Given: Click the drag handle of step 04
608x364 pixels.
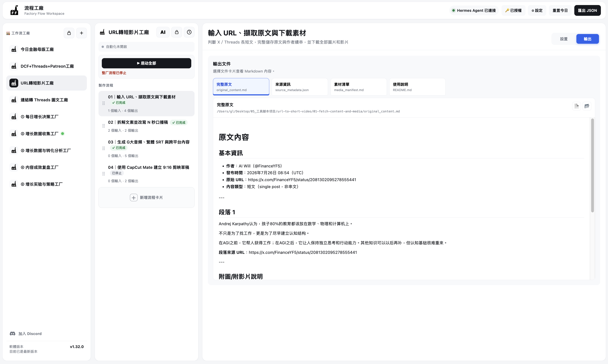Looking at the screenshot, I should coord(104,174).
